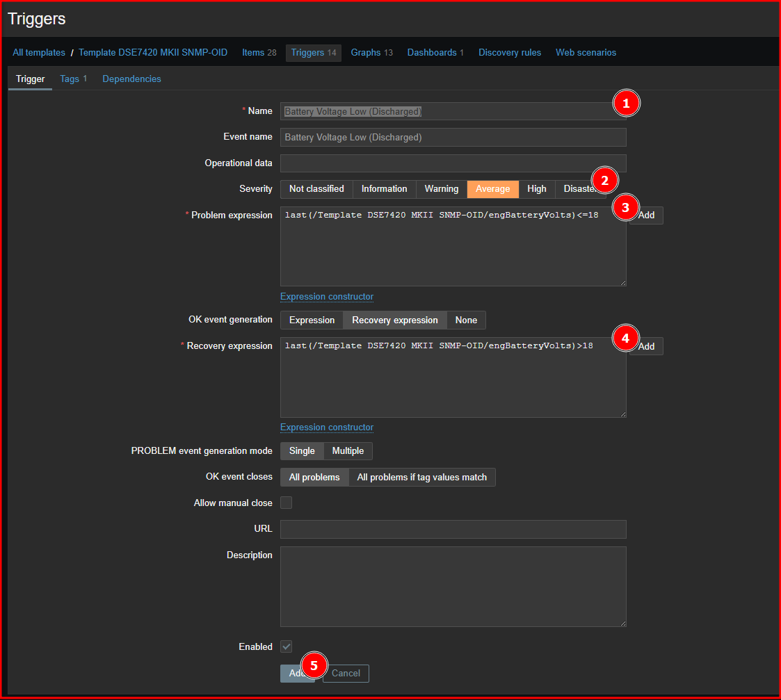
Task: Untick the Enabled checkbox
Action: tap(287, 646)
